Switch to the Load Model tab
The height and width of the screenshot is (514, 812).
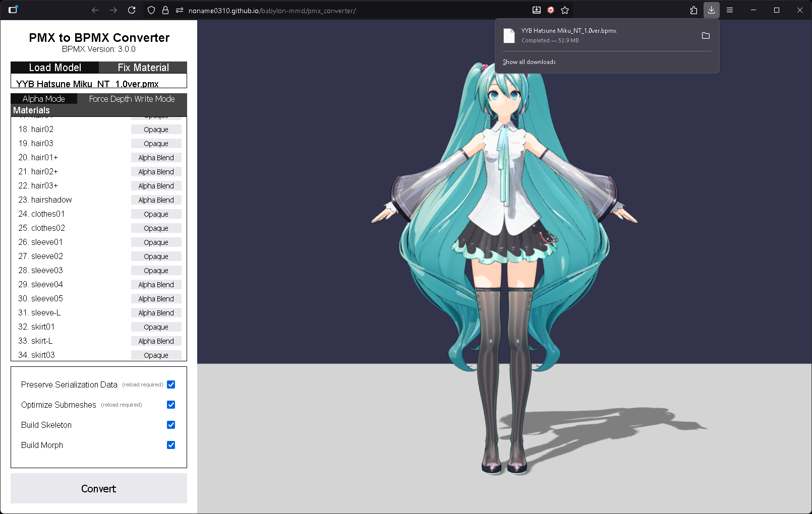coord(55,68)
